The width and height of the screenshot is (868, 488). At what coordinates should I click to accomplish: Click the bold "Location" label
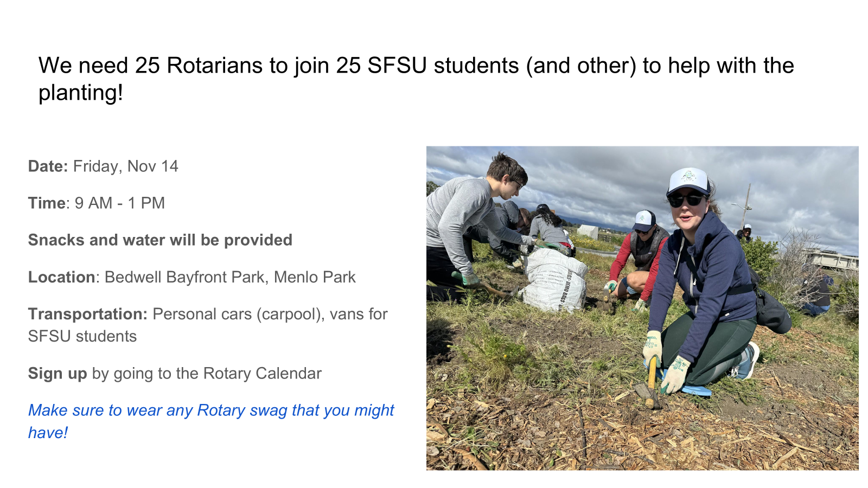(61, 278)
